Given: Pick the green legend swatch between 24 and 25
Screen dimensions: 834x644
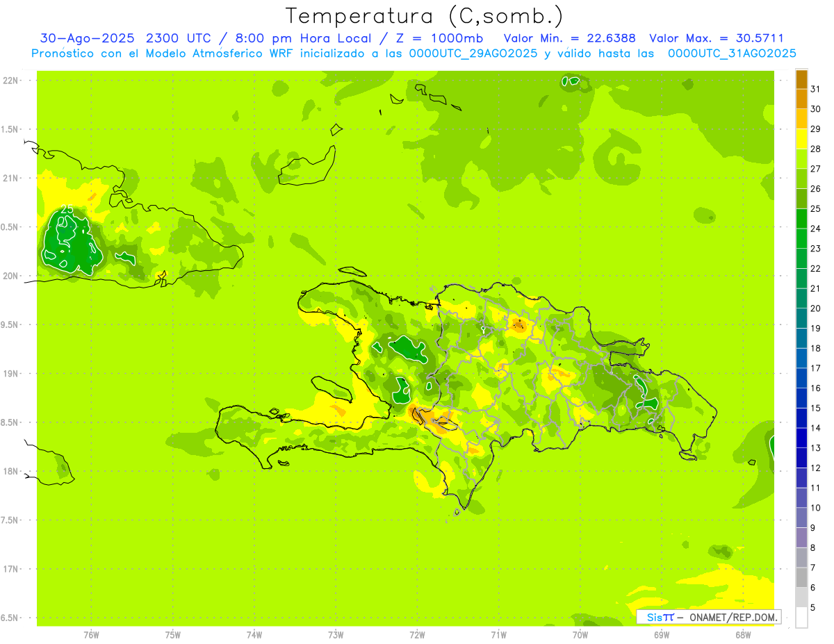Looking at the screenshot, I should click(801, 219).
